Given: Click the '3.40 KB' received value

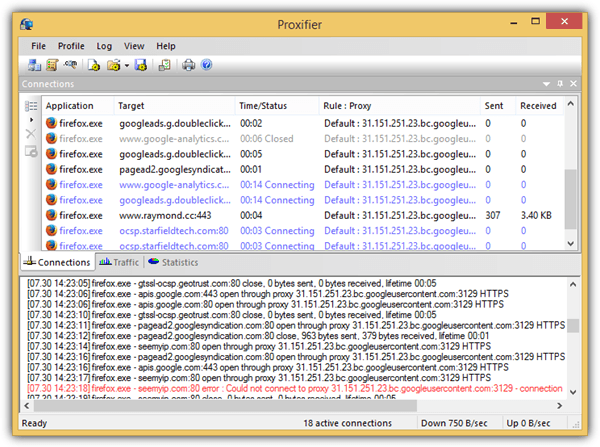Looking at the screenshot, I should click(x=536, y=215).
